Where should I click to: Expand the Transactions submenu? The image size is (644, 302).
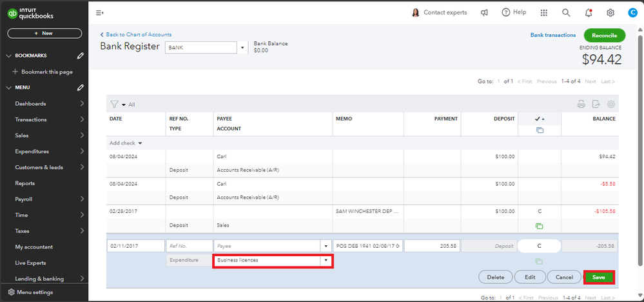coord(82,119)
